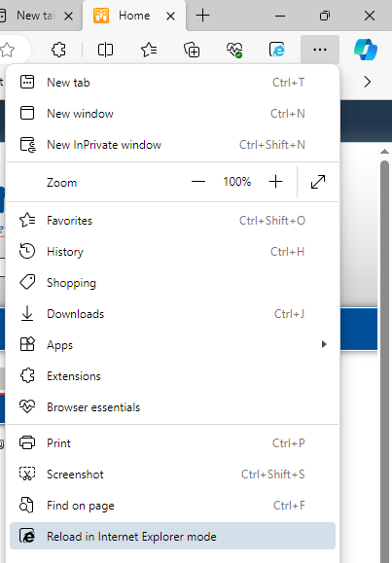
Task: Open the Downloads menu entry
Action: 172,314
